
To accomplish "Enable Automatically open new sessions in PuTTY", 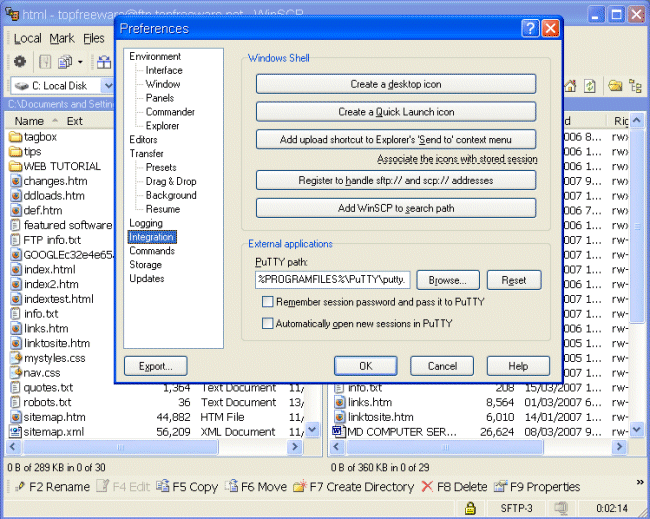I will click(267, 323).
